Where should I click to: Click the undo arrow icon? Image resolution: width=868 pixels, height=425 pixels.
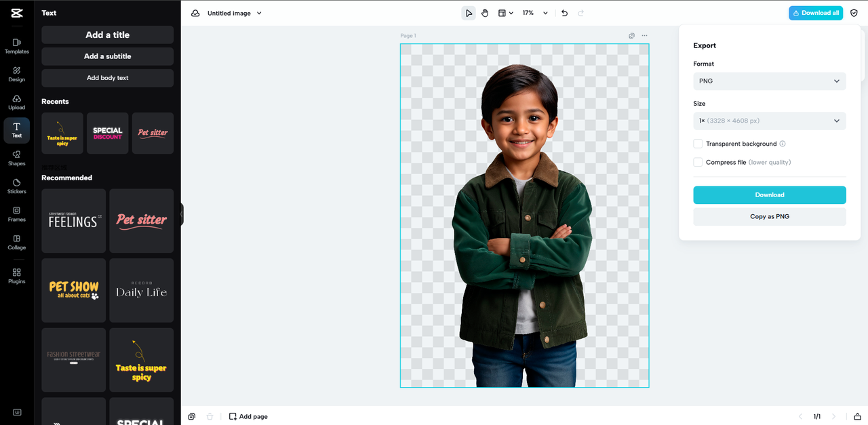coord(564,13)
